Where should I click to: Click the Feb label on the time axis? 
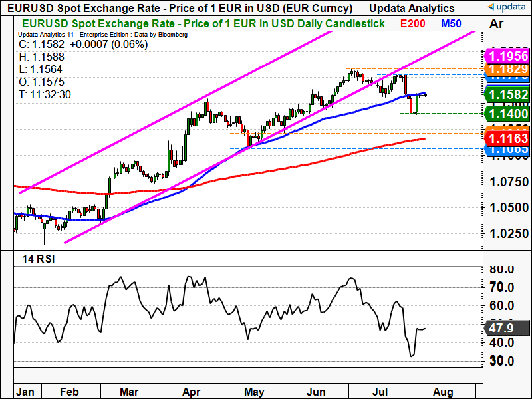point(69,392)
